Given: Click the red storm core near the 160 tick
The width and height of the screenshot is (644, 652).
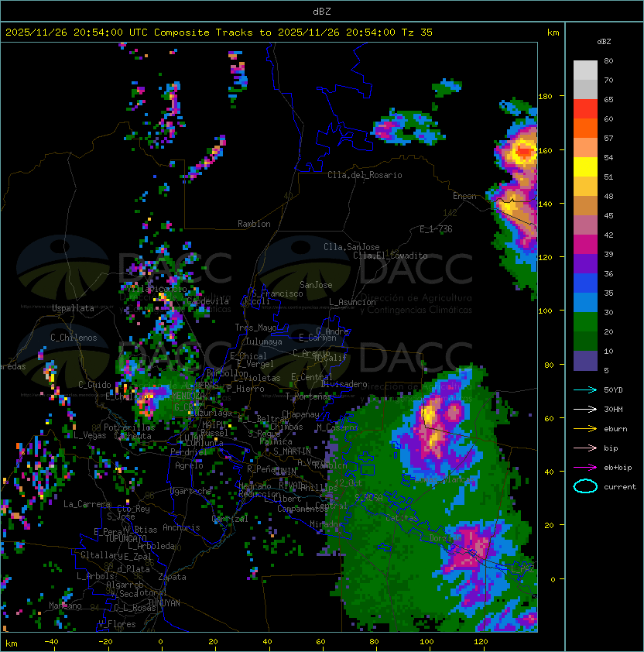Looking at the screenshot, I should point(523,151).
